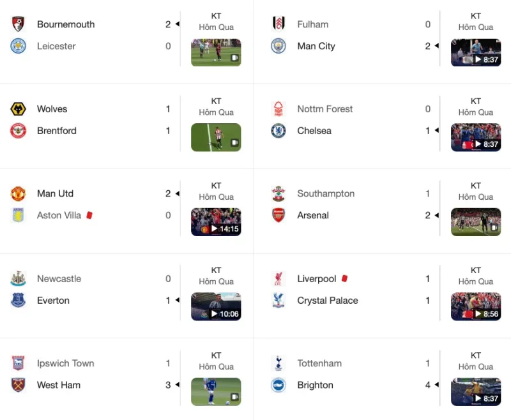The width and height of the screenshot is (511, 420).
Task: Play Newcastle vs Everton 10:06 highlights
Action: [x=216, y=306]
